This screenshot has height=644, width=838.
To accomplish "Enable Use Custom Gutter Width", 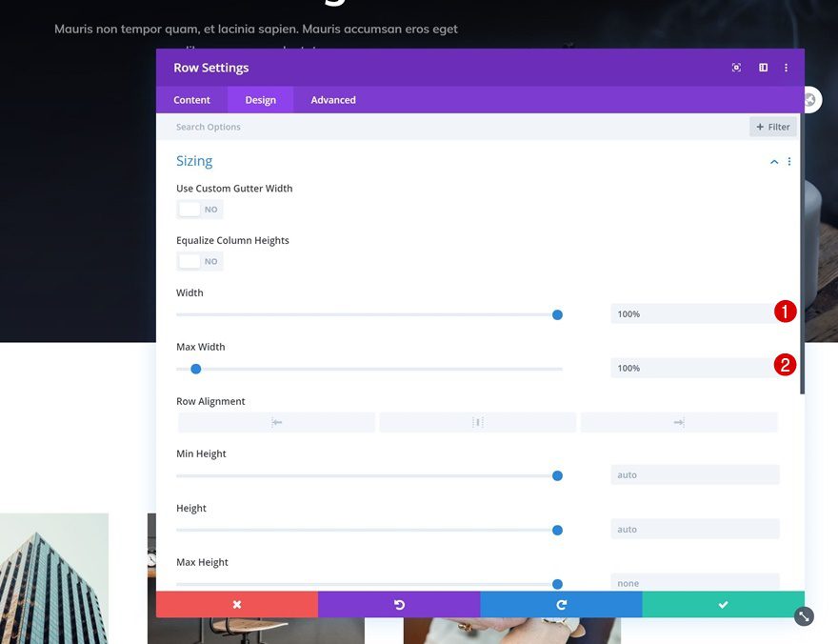I will [x=199, y=209].
